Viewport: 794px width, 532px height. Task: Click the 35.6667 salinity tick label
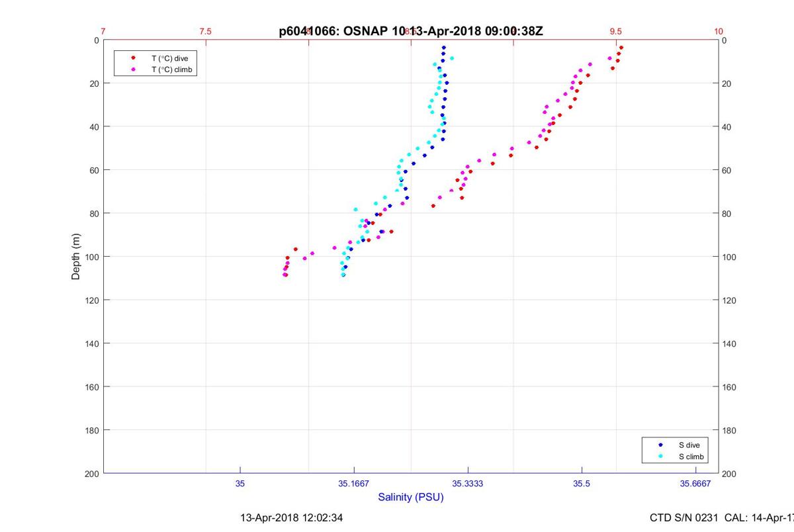[x=695, y=484]
